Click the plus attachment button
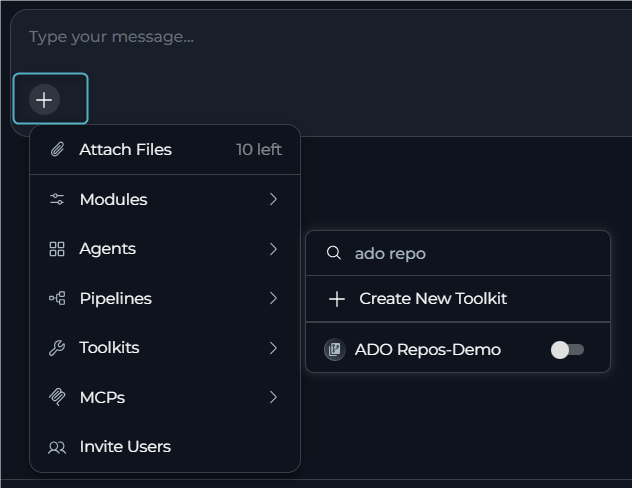The image size is (632, 488). [x=44, y=100]
